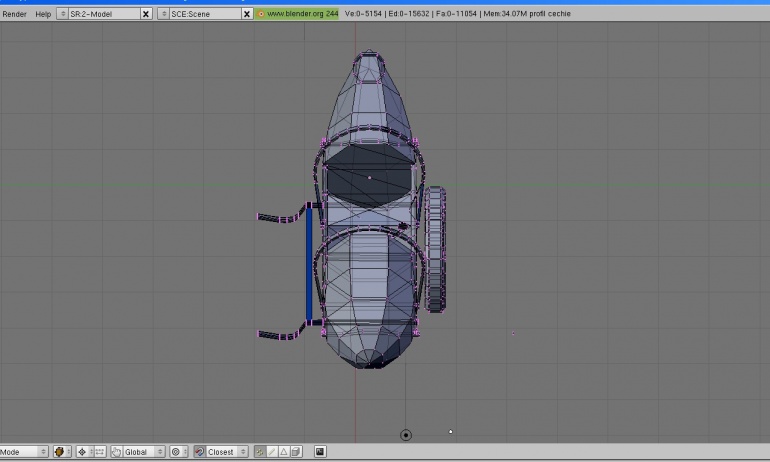Delete the SR:2-Model screen layout
The width and height of the screenshot is (770, 462).
coord(146,14)
